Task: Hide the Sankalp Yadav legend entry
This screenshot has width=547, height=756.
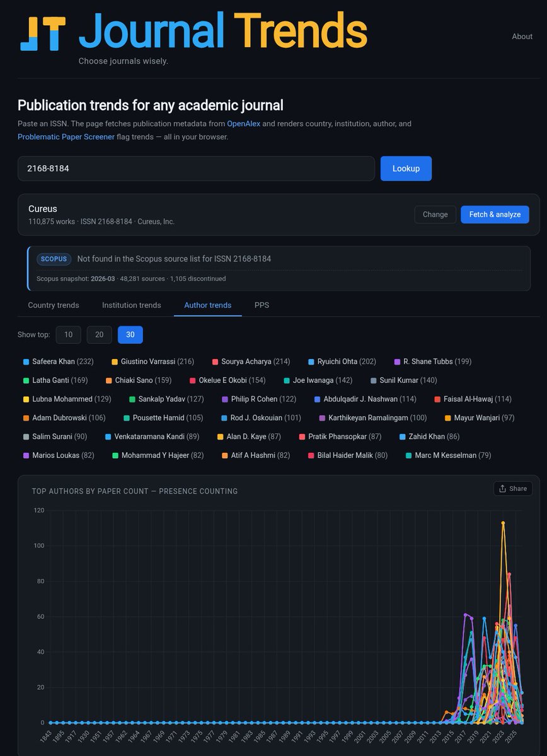Action: click(167, 399)
